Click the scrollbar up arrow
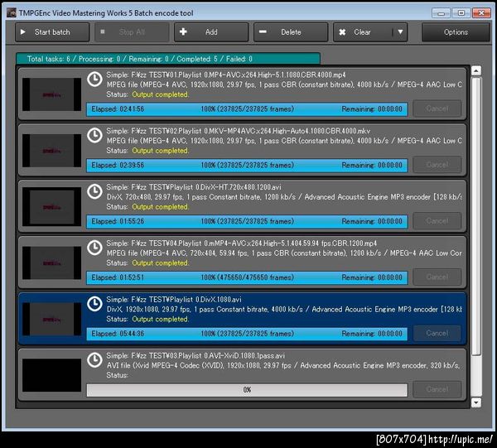This screenshot has height=448, width=497. 476,70
